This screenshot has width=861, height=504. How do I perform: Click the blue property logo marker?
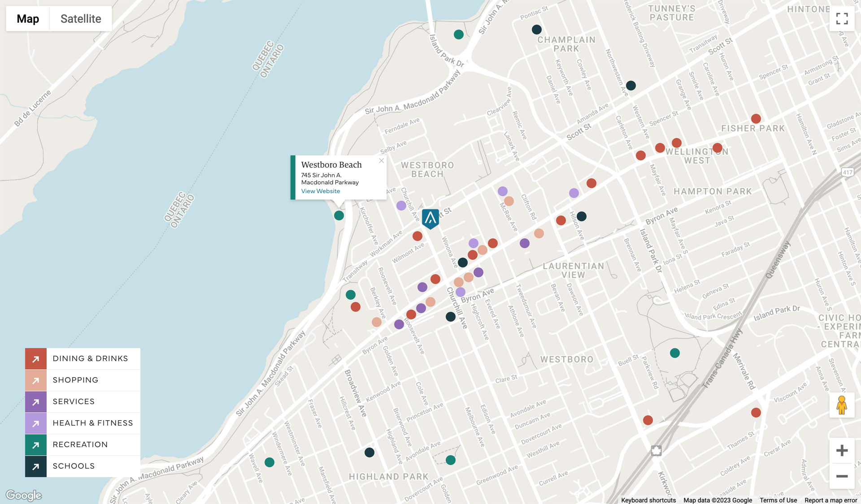(430, 218)
